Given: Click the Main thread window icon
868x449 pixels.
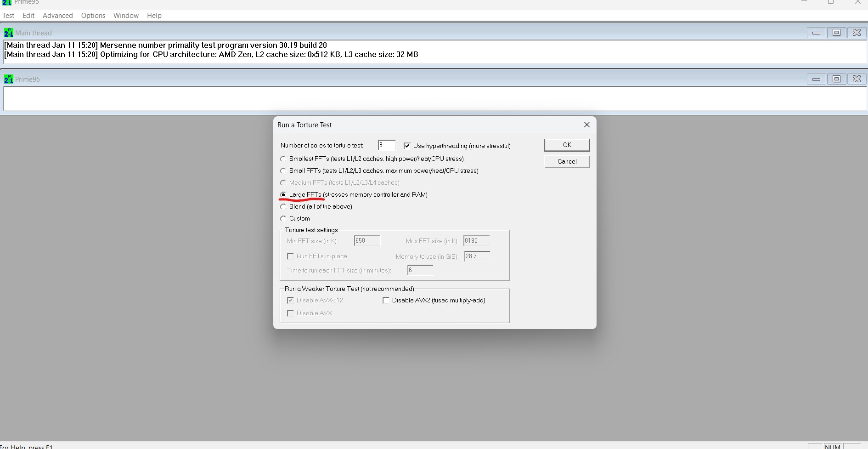Looking at the screenshot, I should point(8,33).
